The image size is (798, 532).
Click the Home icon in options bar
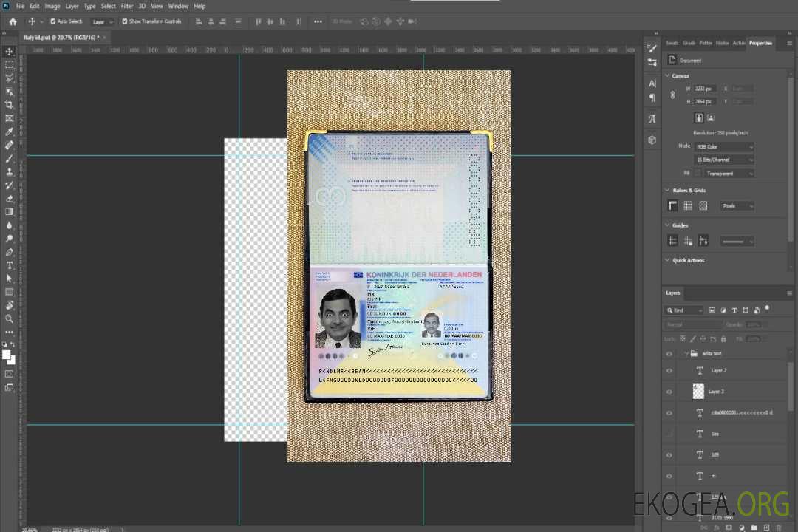(13, 21)
